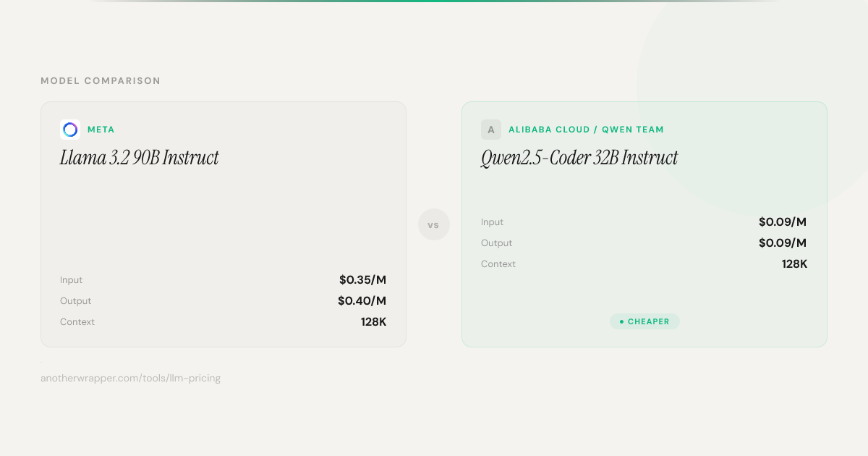The image size is (868, 456).
Task: Select the ALIBABA CLOUD / QWEN TEAM label
Action: click(586, 130)
